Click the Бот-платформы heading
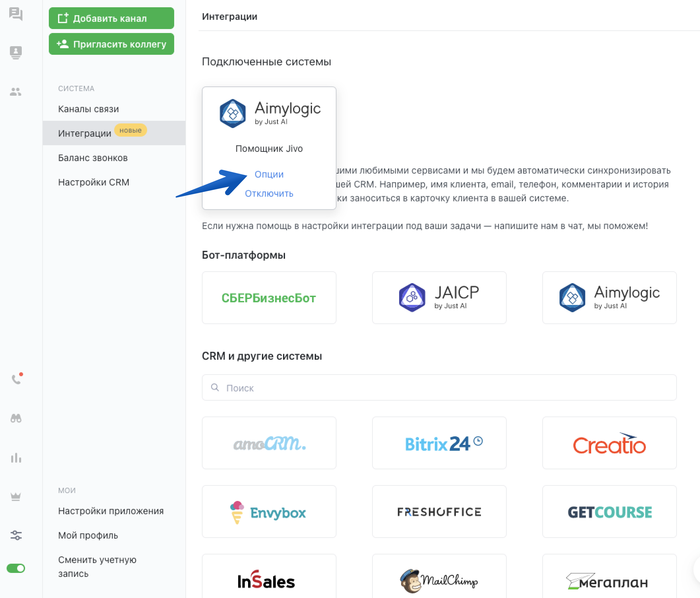This screenshot has height=598, width=700. 243,255
